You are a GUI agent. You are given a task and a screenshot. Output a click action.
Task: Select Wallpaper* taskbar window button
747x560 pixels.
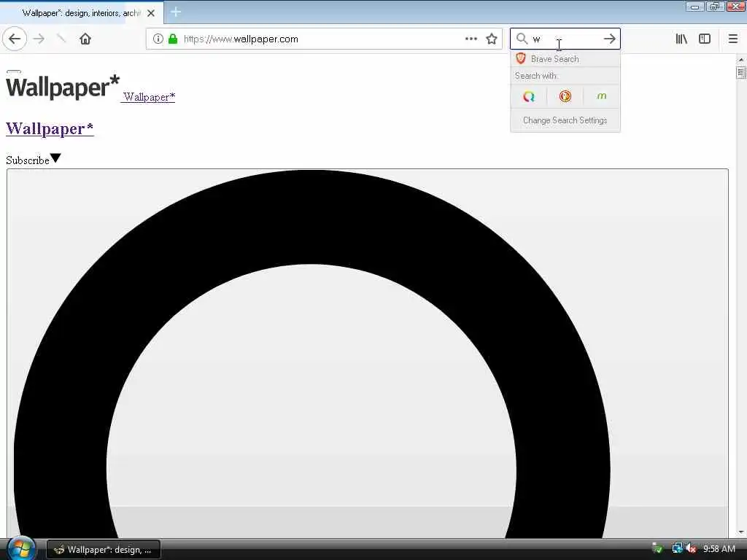coord(104,550)
